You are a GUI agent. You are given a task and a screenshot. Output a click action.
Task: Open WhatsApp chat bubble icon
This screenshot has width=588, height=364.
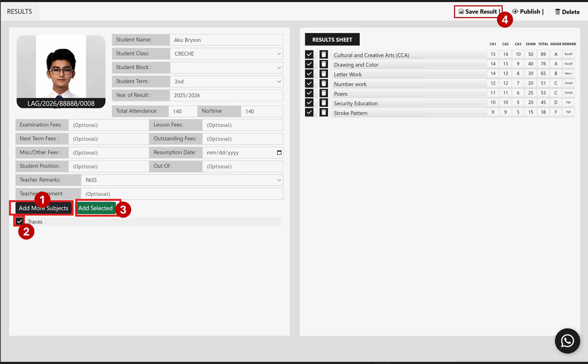point(567,341)
